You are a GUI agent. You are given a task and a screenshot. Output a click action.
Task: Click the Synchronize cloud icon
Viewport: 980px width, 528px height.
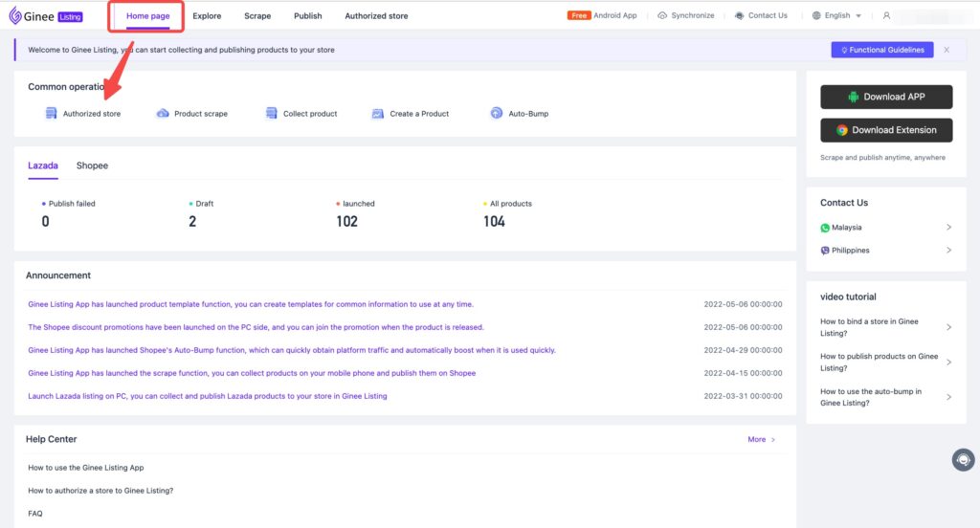pyautogui.click(x=662, y=16)
